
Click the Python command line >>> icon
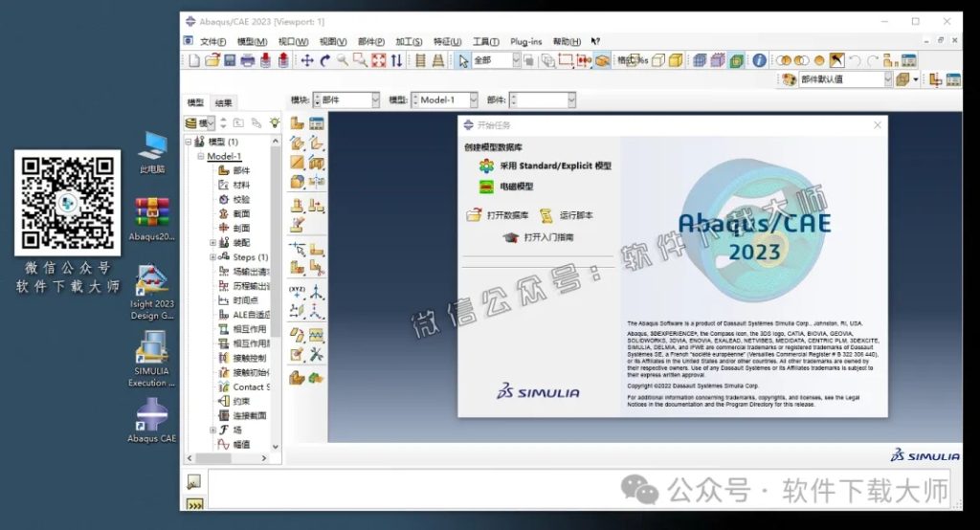point(195,504)
